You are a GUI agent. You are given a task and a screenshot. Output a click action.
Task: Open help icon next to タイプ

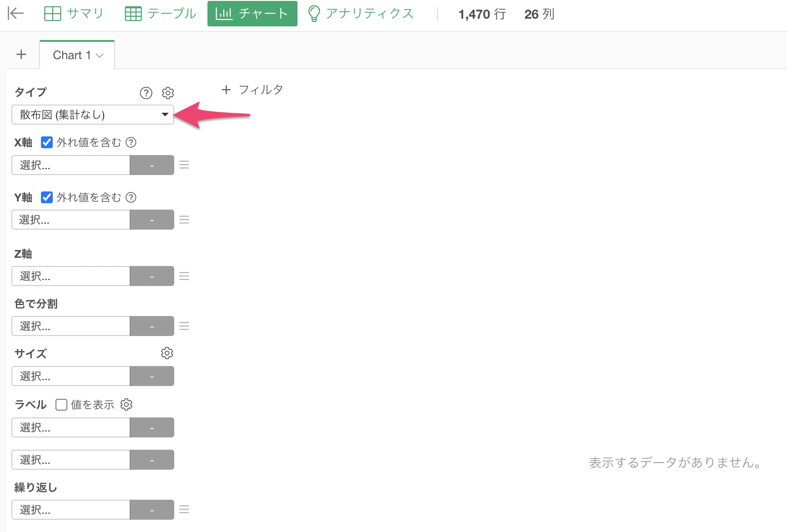point(146,93)
